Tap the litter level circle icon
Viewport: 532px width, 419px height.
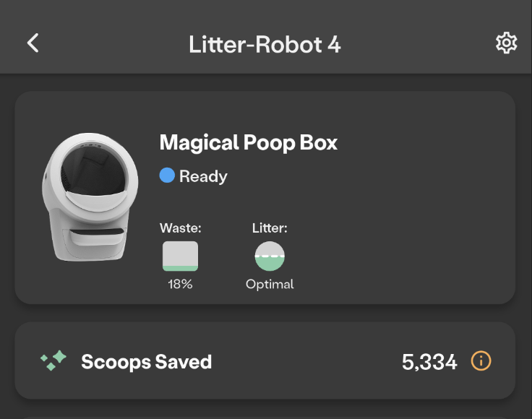click(x=270, y=256)
